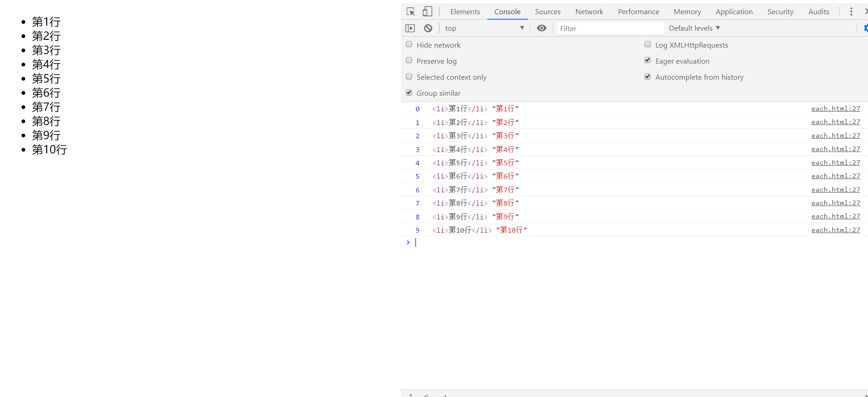
Task: Open the Sources tab
Action: pyautogui.click(x=547, y=12)
